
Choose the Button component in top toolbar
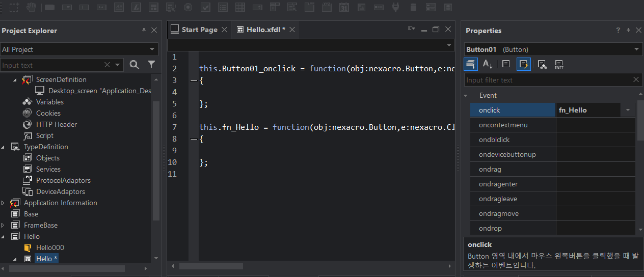50,8
